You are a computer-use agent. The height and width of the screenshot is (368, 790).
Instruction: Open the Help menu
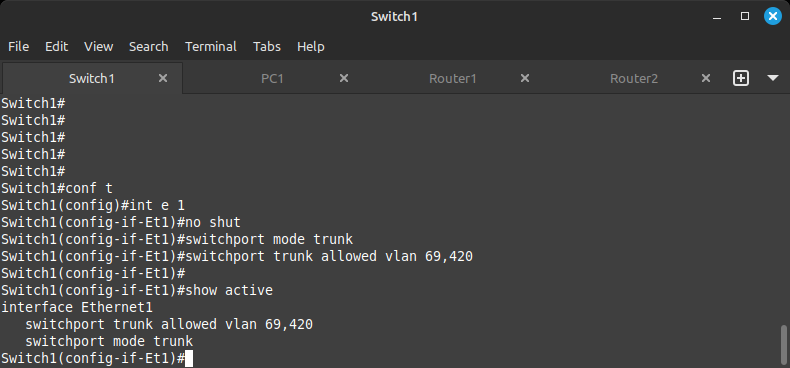[310, 46]
